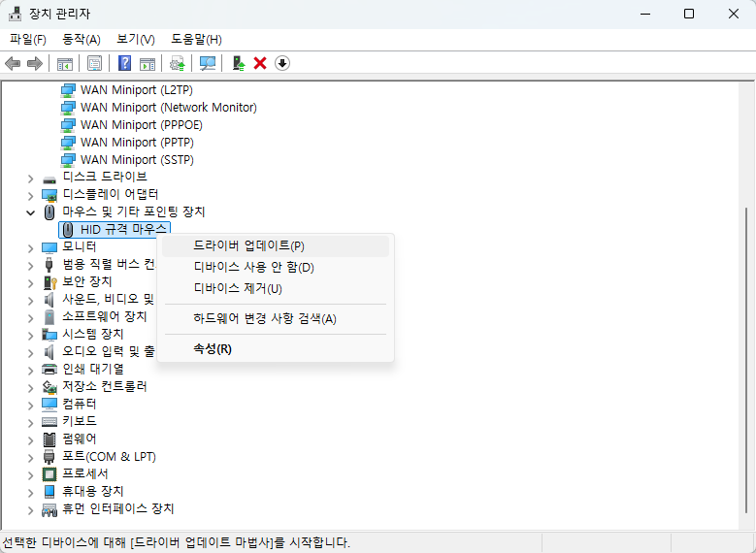
Task: Click the red X uninstall device icon
Action: (x=260, y=64)
